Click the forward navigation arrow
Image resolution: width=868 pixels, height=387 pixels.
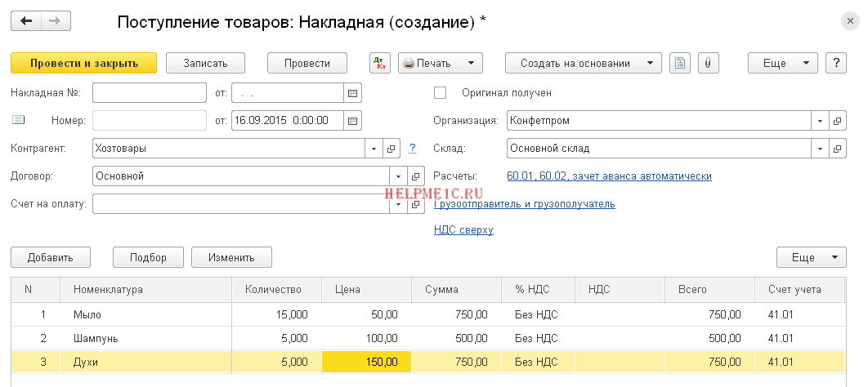[x=55, y=21]
